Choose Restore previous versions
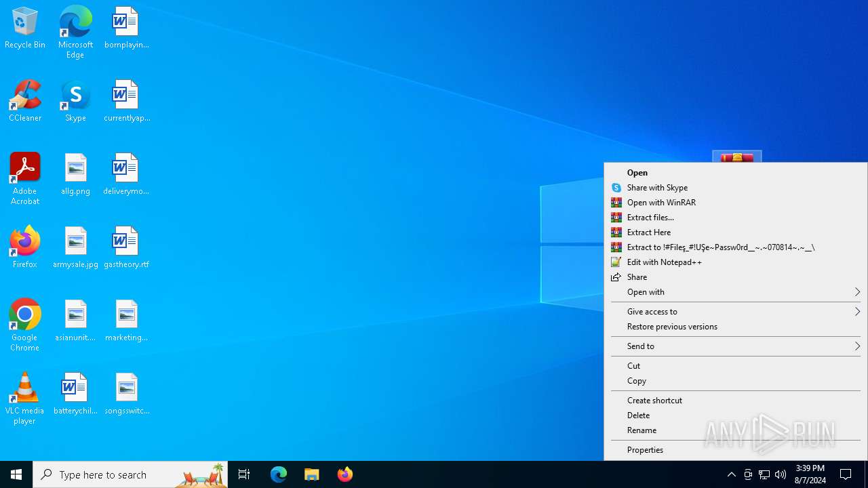Screen dimensions: 868x488 (x=736, y=327)
